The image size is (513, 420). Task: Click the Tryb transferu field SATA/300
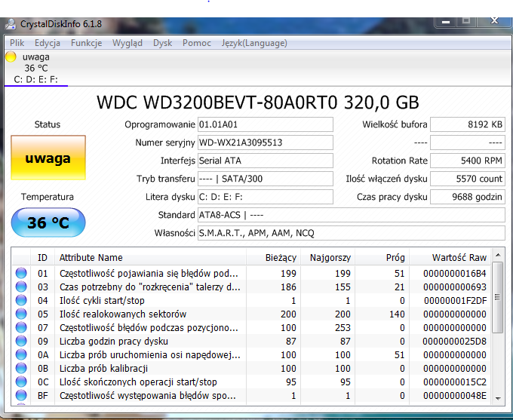266,179
